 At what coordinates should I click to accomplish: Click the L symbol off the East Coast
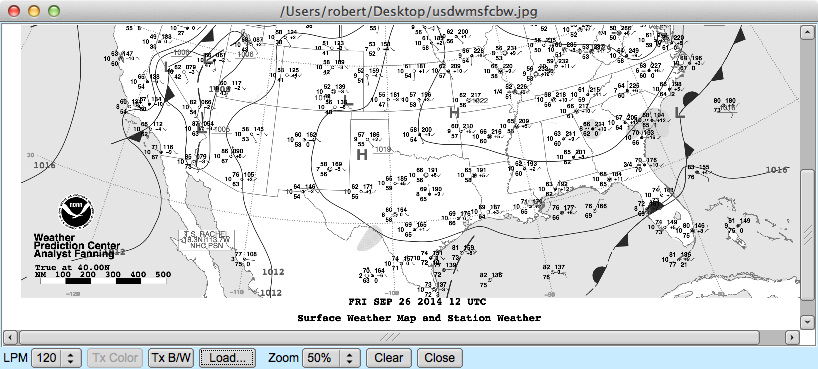680,112
